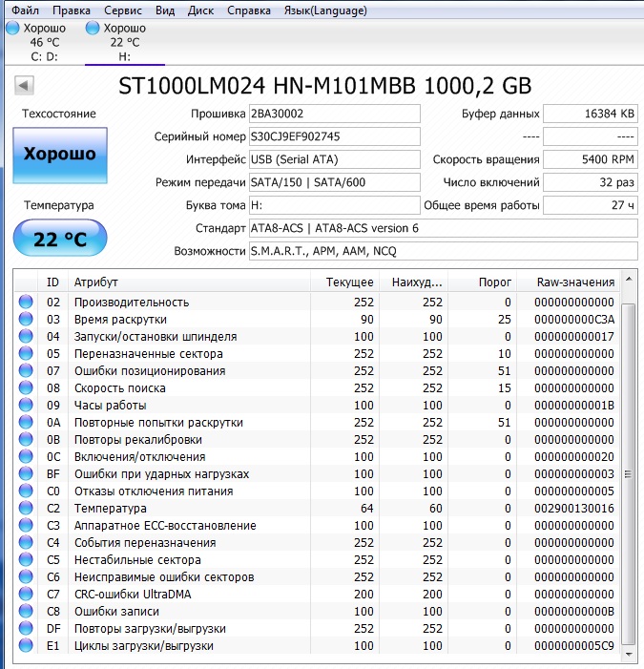This screenshot has height=669, width=644.
Task: Click status icon for События переназначения row
Action: click(26, 542)
